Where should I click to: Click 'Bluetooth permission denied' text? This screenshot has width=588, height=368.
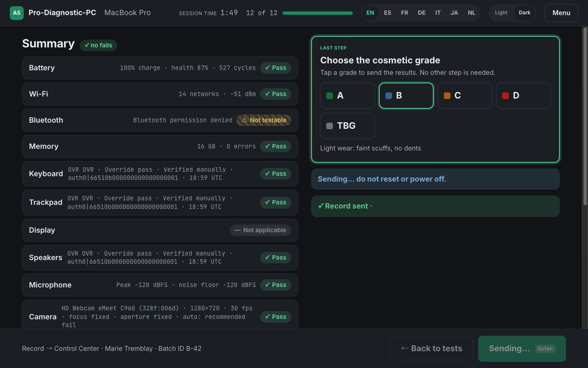pos(183,120)
